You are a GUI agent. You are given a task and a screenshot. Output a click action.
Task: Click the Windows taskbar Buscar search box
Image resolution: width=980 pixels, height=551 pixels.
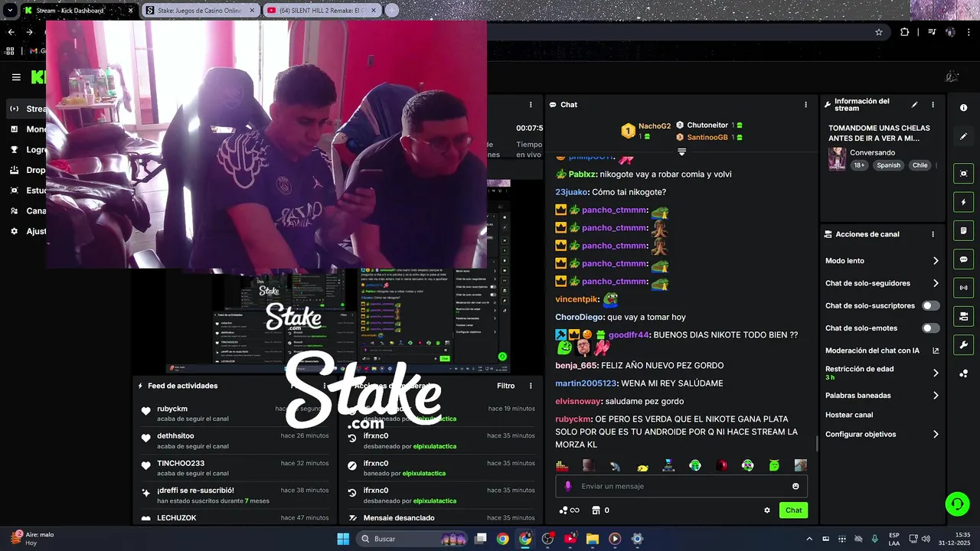coord(412,539)
